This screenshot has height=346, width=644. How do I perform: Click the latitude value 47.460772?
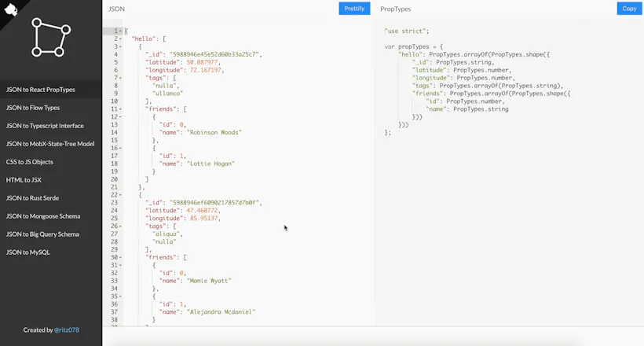[x=202, y=211]
